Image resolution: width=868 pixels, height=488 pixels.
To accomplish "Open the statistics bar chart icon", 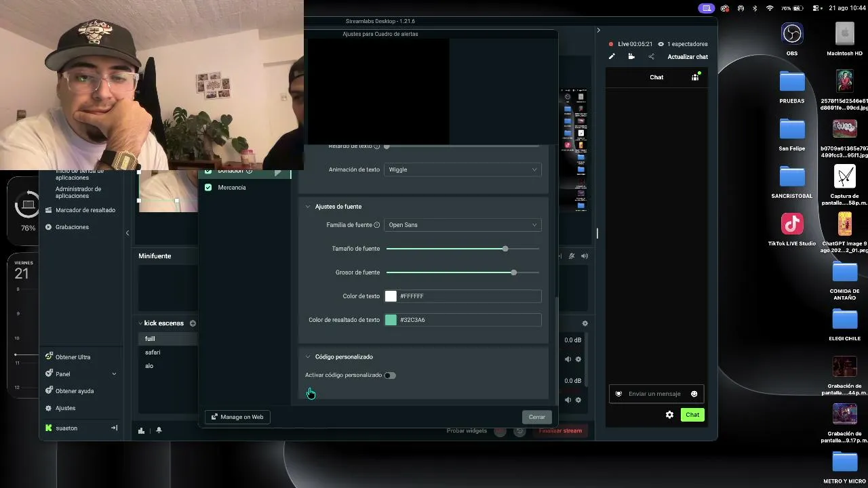I will tap(141, 430).
